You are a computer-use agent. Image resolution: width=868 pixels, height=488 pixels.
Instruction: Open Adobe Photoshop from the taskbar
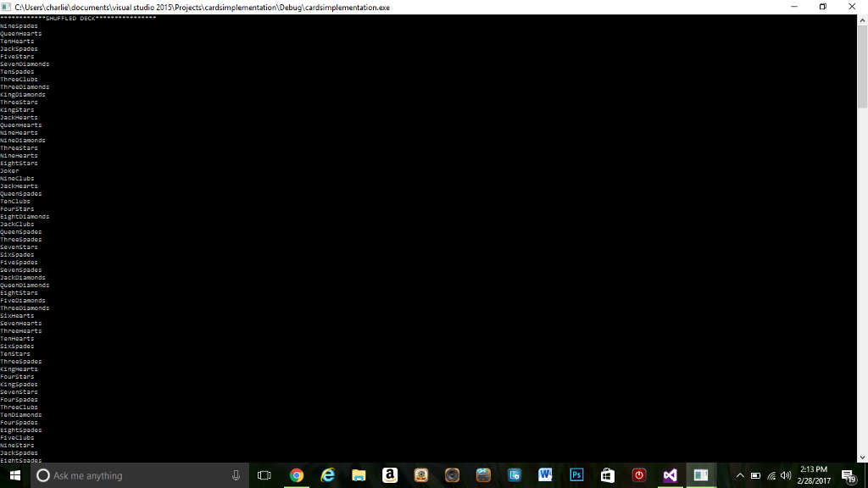click(x=576, y=475)
